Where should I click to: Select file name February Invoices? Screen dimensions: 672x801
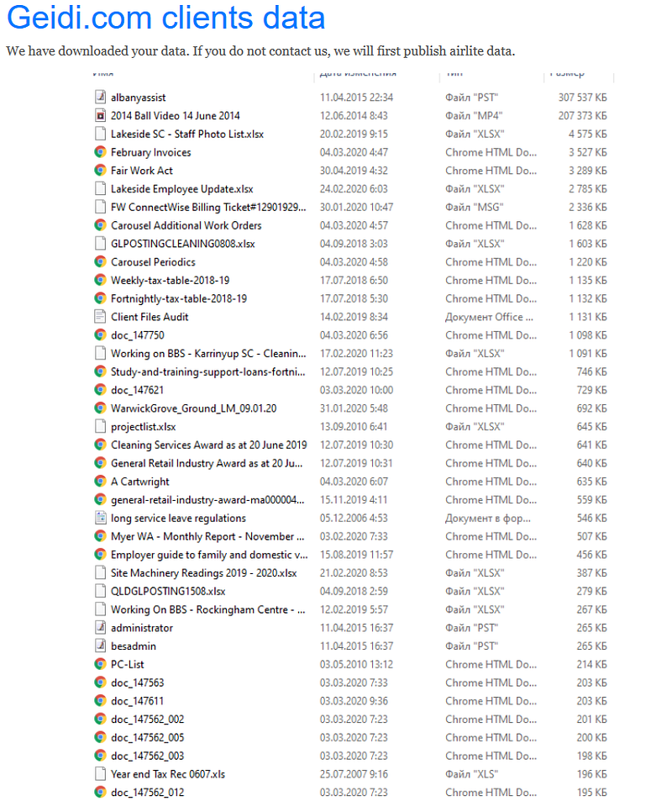pos(150,152)
